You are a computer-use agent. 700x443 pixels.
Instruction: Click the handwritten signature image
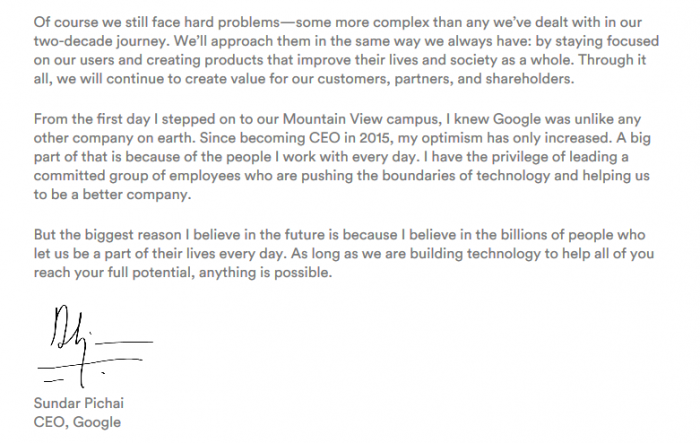91,352
